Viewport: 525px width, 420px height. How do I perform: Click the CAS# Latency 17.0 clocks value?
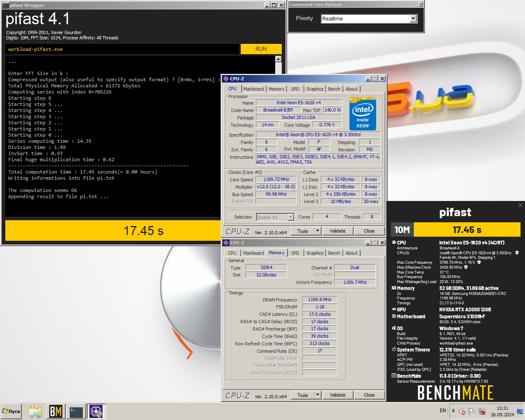[320, 314]
